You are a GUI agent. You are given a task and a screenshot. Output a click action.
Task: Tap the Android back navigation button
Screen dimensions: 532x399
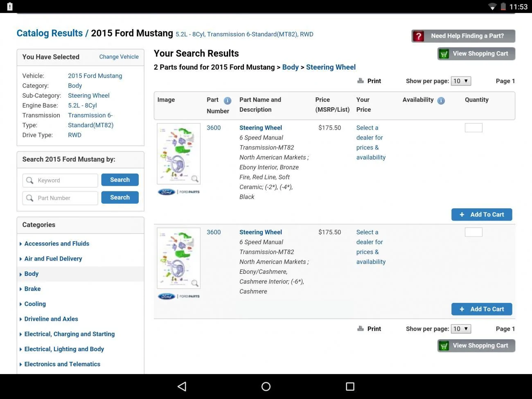182,386
